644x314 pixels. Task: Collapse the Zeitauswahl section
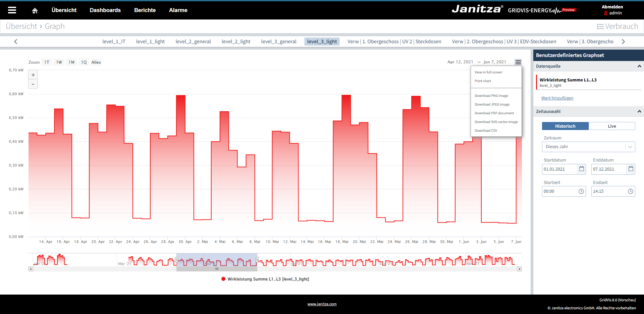coord(639,111)
